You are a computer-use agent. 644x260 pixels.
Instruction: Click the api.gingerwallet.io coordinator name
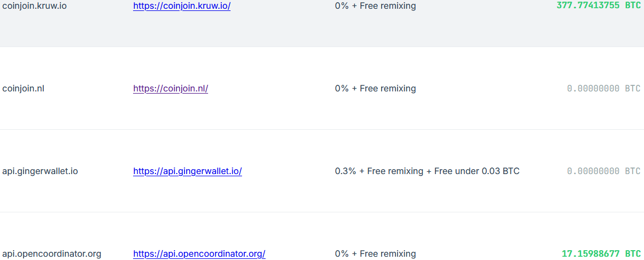[40, 171]
